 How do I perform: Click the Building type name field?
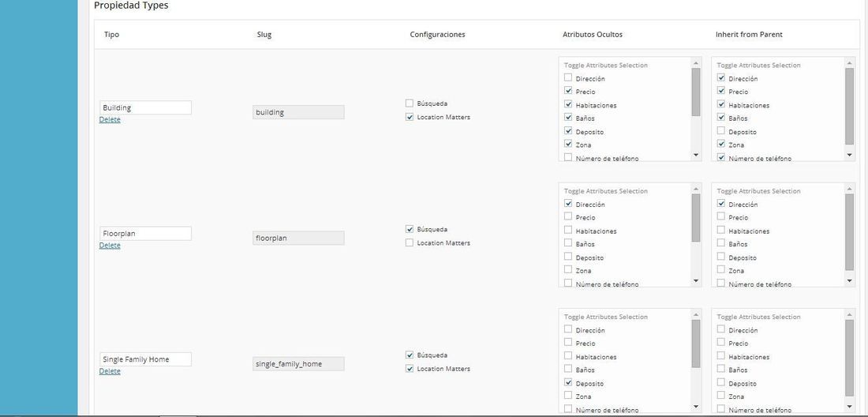click(146, 107)
